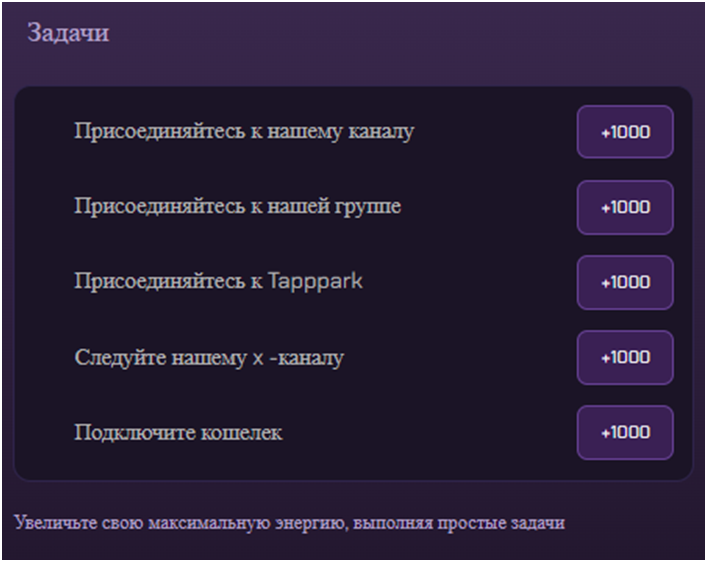Claim +1000 for joining Tapppark

(x=625, y=282)
